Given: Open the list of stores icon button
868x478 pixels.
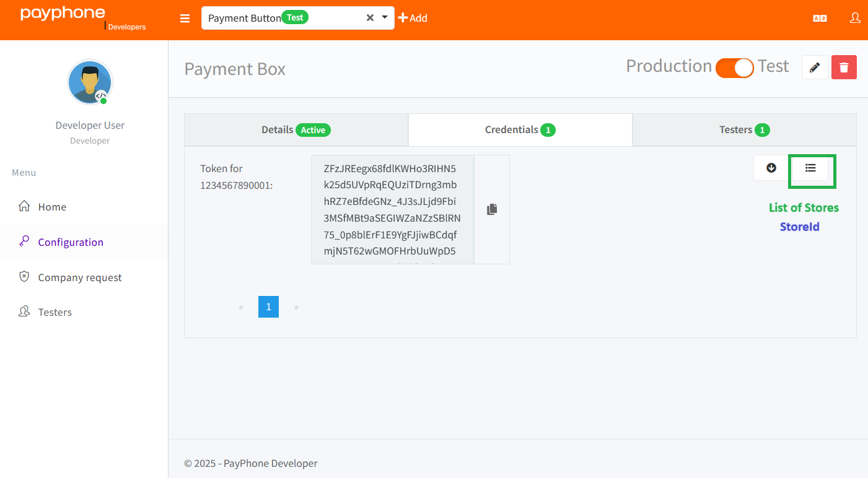Looking at the screenshot, I should [810, 168].
